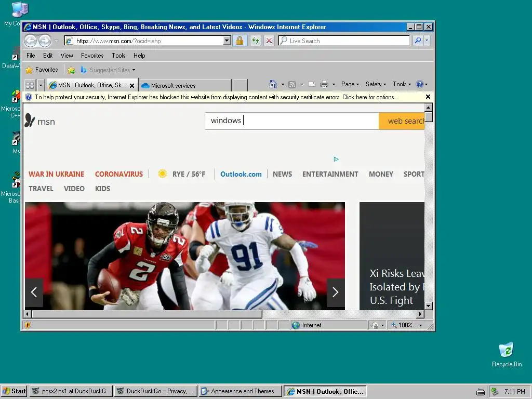Click the Print icon
The width and height of the screenshot is (532, 399).
pyautogui.click(x=324, y=84)
